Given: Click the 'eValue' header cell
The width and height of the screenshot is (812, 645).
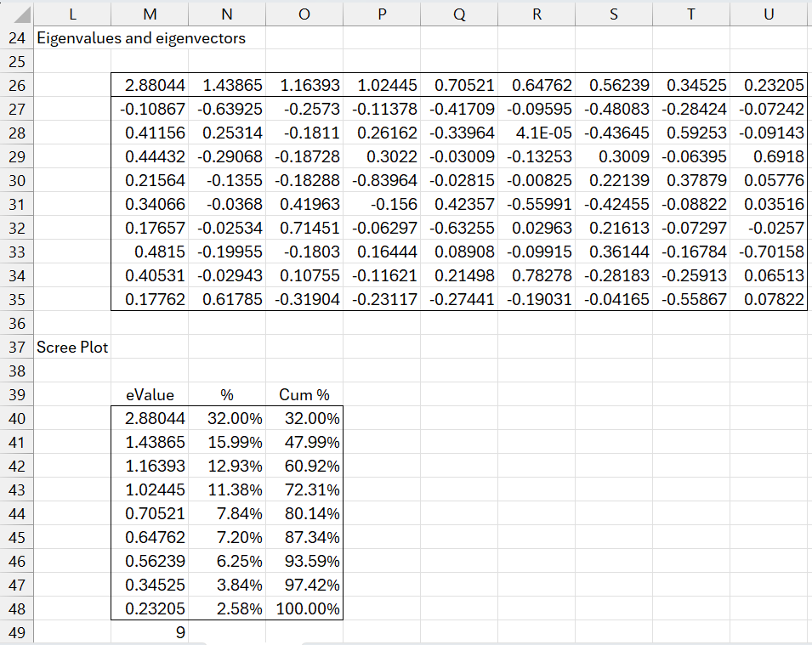Looking at the screenshot, I should point(150,395).
